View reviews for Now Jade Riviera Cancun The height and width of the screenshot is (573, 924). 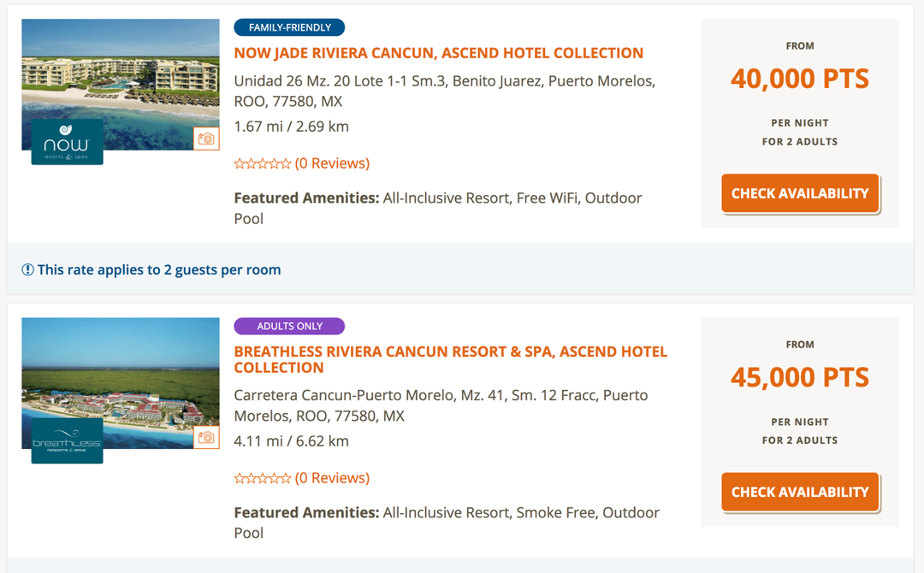(x=333, y=162)
